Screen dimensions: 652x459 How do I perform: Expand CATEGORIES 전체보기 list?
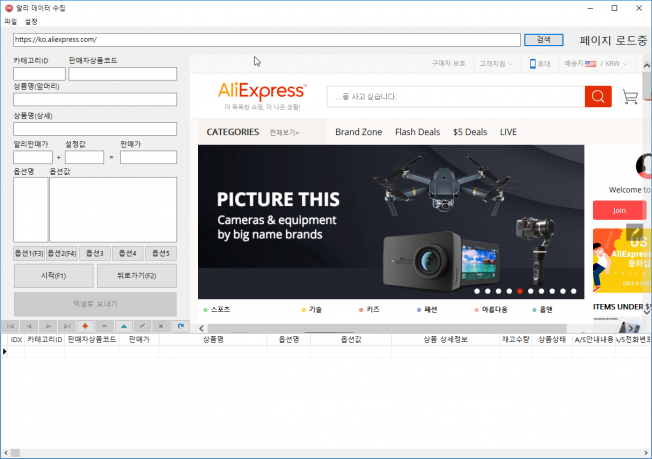tap(284, 132)
